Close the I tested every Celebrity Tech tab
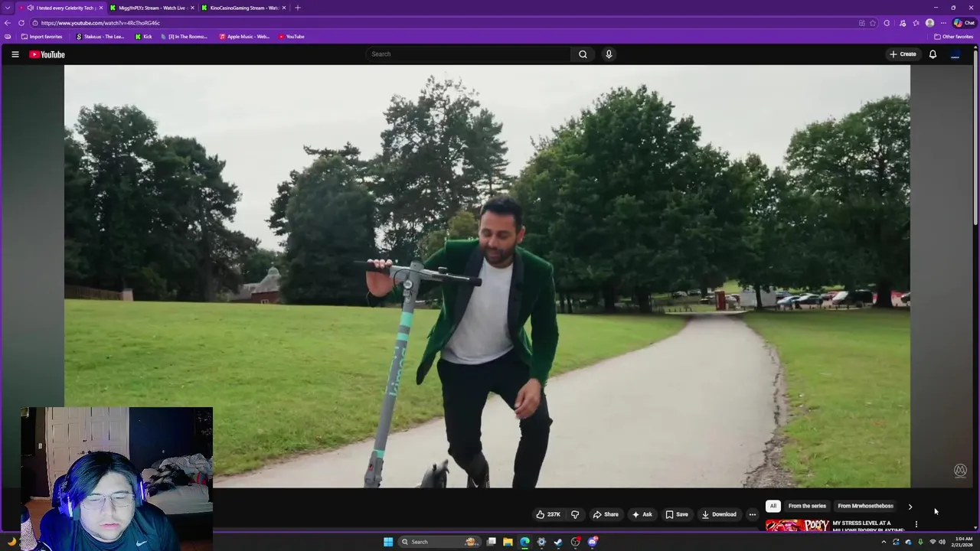 tap(100, 8)
